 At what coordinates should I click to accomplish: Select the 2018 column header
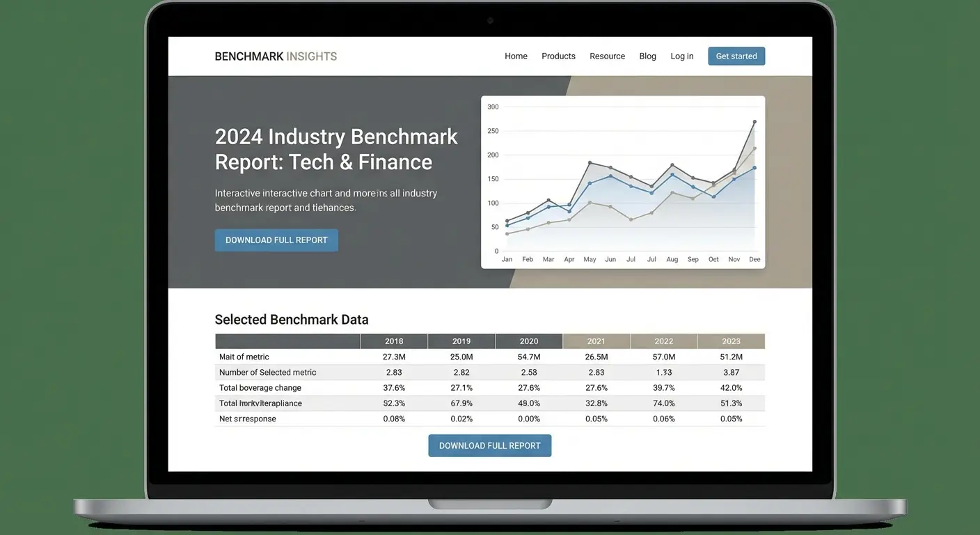click(x=394, y=341)
